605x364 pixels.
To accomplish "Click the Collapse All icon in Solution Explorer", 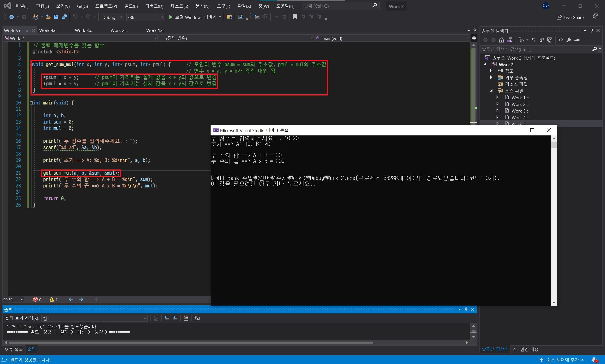I will (542, 40).
